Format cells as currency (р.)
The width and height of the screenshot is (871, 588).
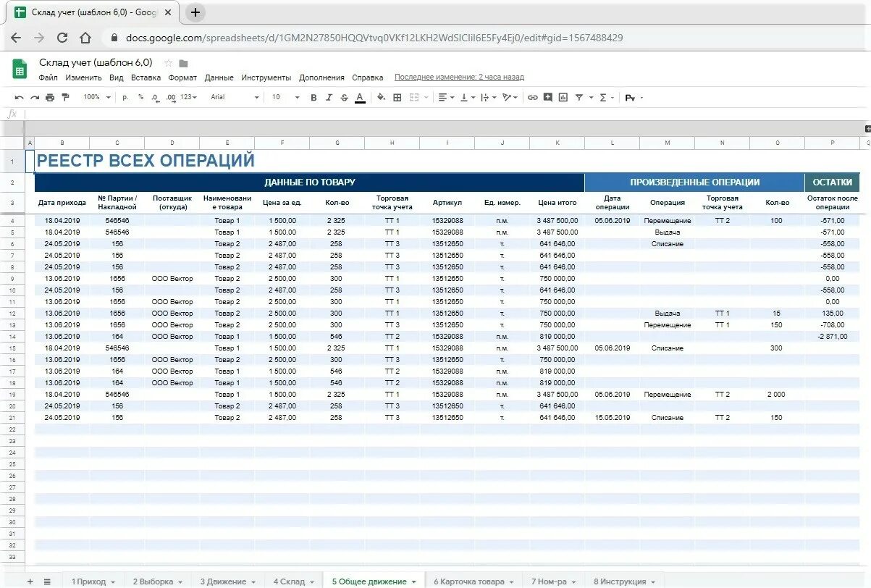[x=125, y=97]
